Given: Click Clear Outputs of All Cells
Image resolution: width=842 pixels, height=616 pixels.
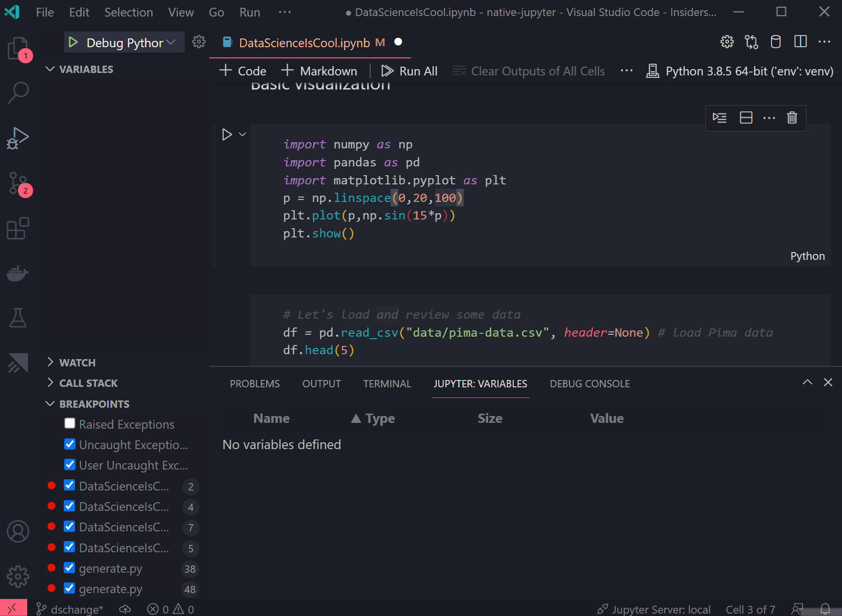Looking at the screenshot, I should click(528, 71).
